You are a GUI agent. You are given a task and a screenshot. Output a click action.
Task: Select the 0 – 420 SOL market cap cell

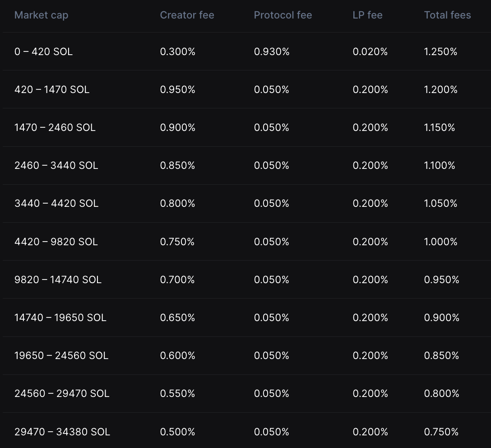(43, 52)
